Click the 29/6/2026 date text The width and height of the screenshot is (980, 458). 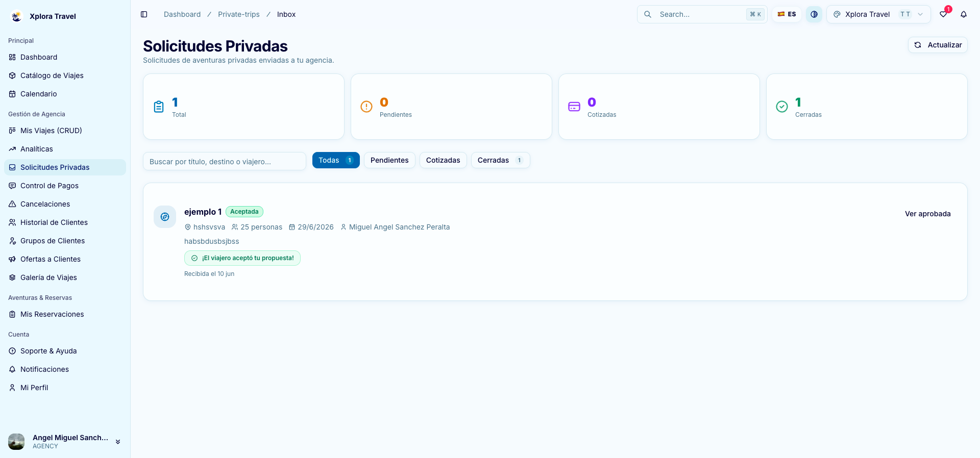tap(315, 227)
